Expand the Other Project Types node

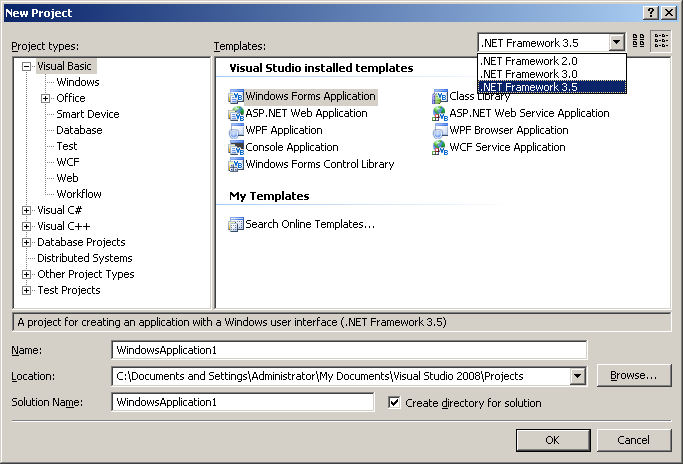tap(27, 274)
